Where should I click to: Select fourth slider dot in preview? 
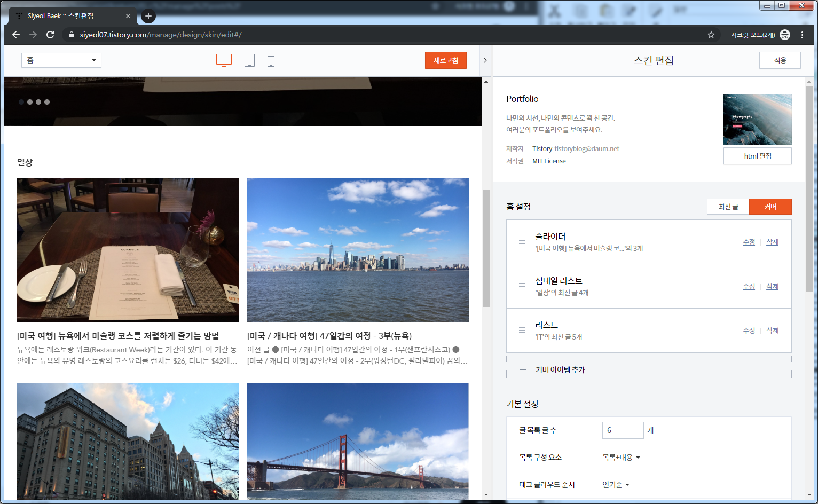tap(47, 102)
